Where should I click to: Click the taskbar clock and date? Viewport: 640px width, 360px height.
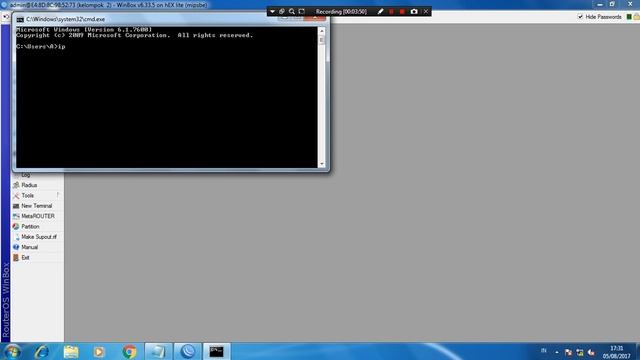click(x=616, y=352)
